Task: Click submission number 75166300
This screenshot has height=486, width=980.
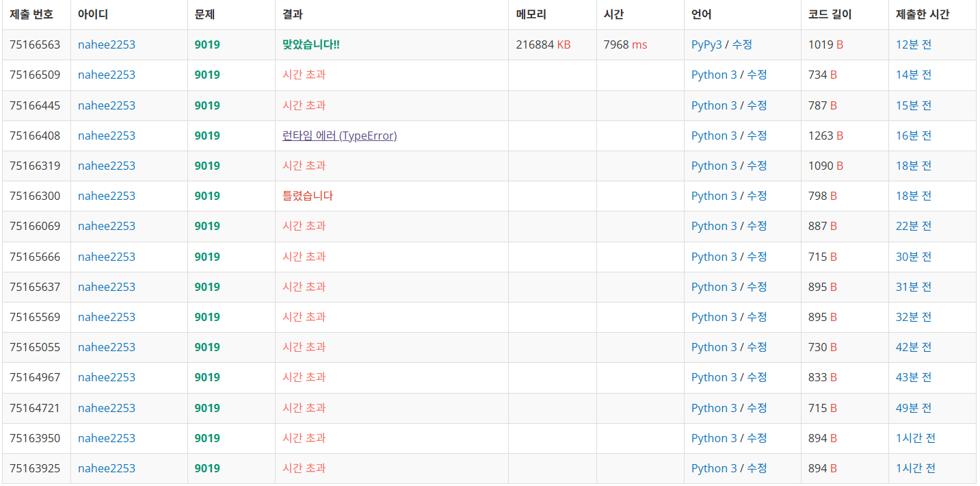Action: coord(35,196)
